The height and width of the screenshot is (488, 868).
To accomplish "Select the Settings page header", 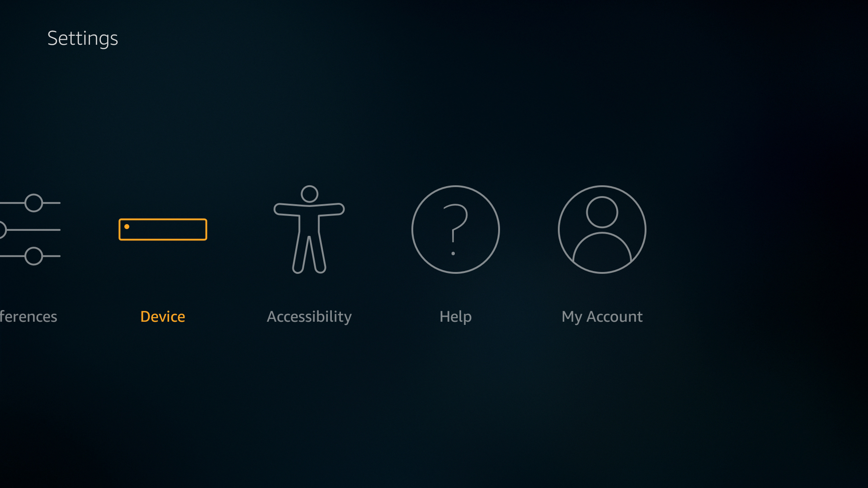I will click(x=83, y=38).
